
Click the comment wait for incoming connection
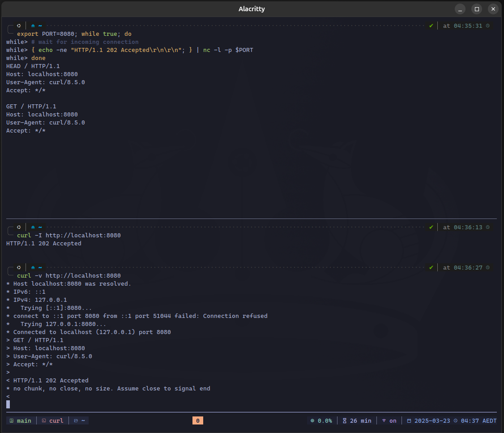pos(85,42)
